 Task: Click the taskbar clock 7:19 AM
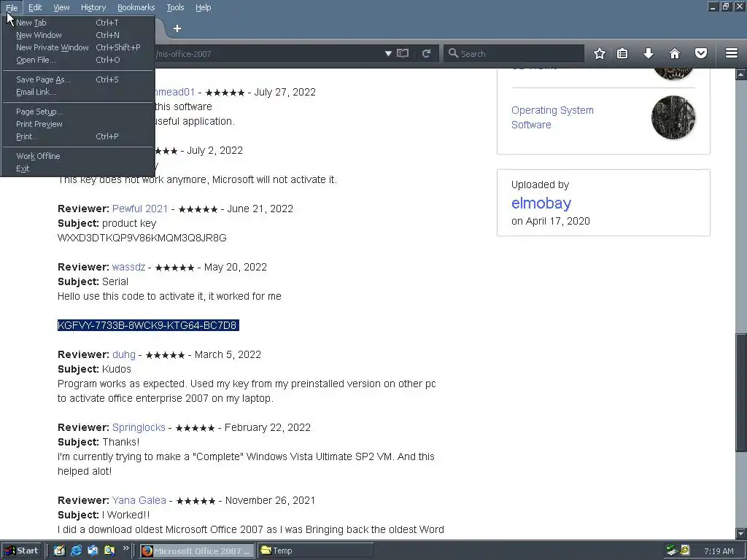[x=719, y=551]
